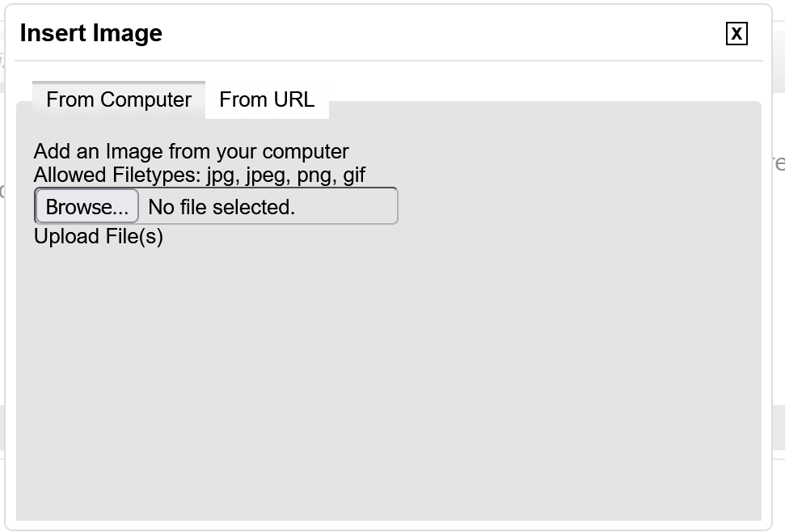
Task: Click the Insert Image dialog title
Action: [91, 33]
